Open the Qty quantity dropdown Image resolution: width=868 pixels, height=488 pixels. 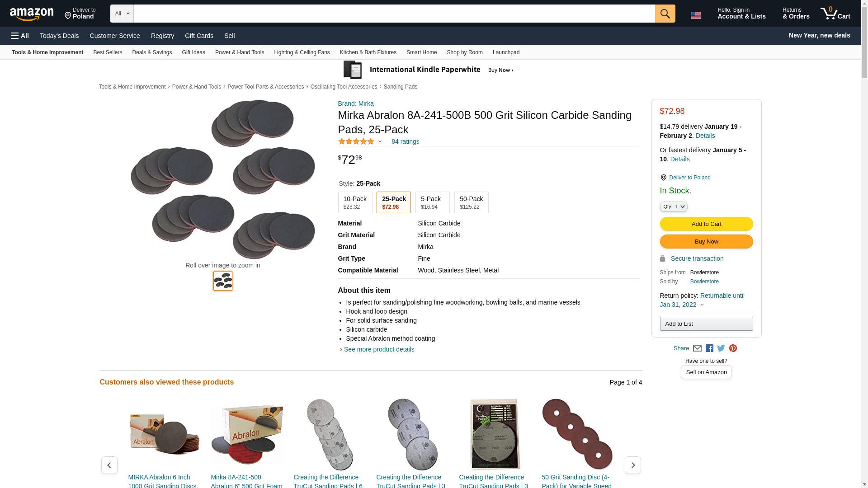674,206
